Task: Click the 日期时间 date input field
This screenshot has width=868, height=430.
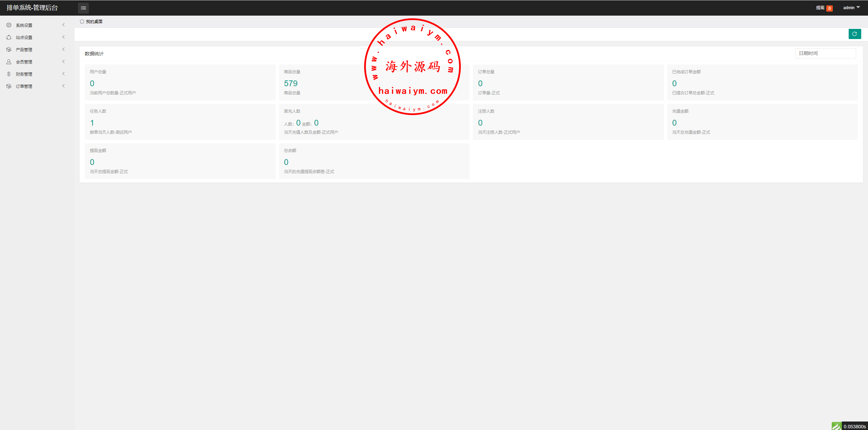Action: 825,53
